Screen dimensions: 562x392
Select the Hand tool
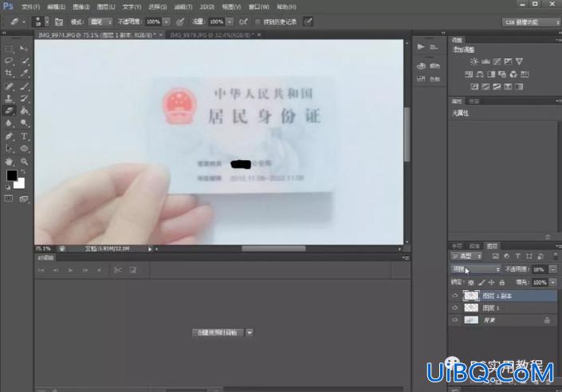pyautogui.click(x=9, y=162)
